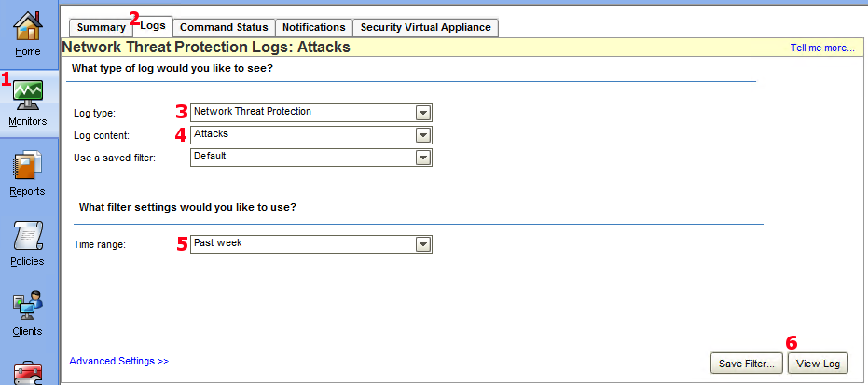Open the Tell me more link
Screen dimensions: 868x385
[x=821, y=48]
